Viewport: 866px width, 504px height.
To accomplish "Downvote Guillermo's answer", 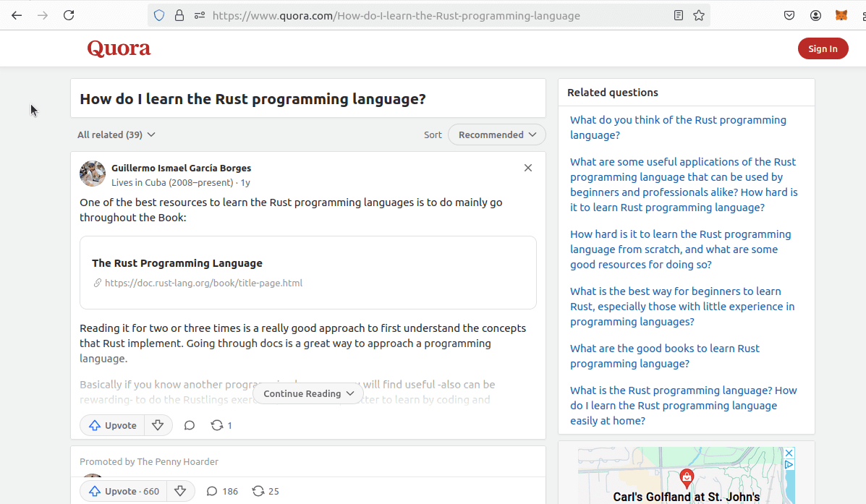I will 158,425.
